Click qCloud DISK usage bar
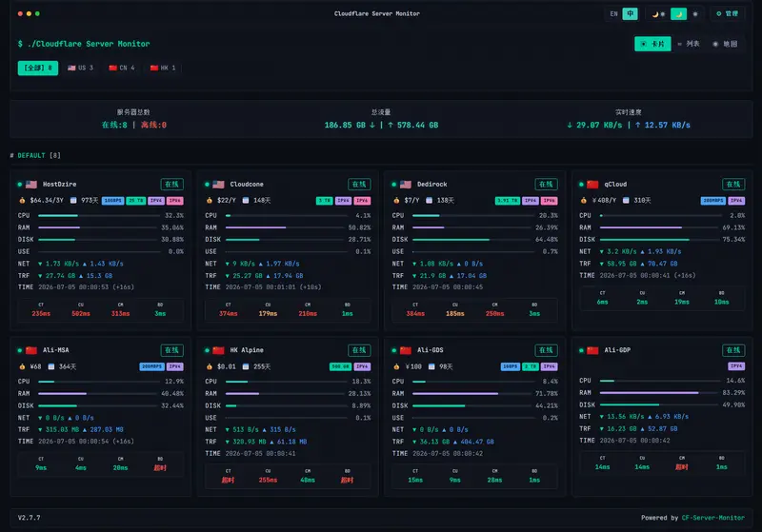Screen dimensions: 762x532 (x=659, y=240)
